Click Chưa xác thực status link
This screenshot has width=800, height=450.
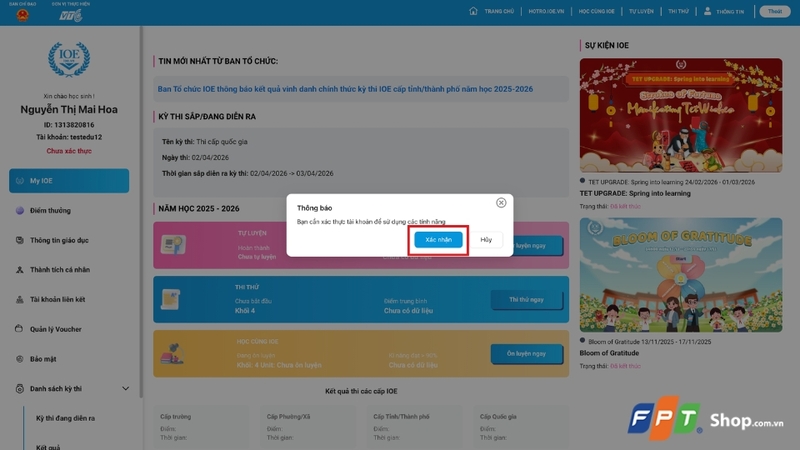pos(69,151)
